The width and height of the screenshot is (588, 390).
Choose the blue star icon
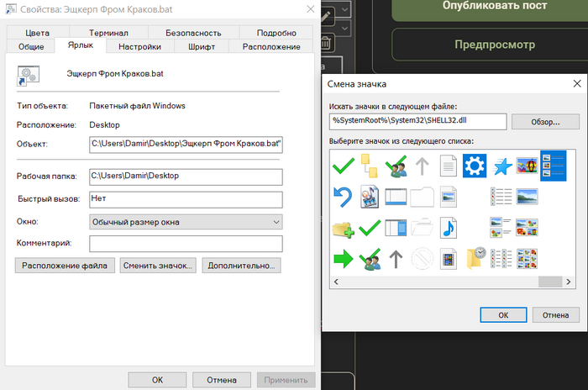click(x=501, y=166)
